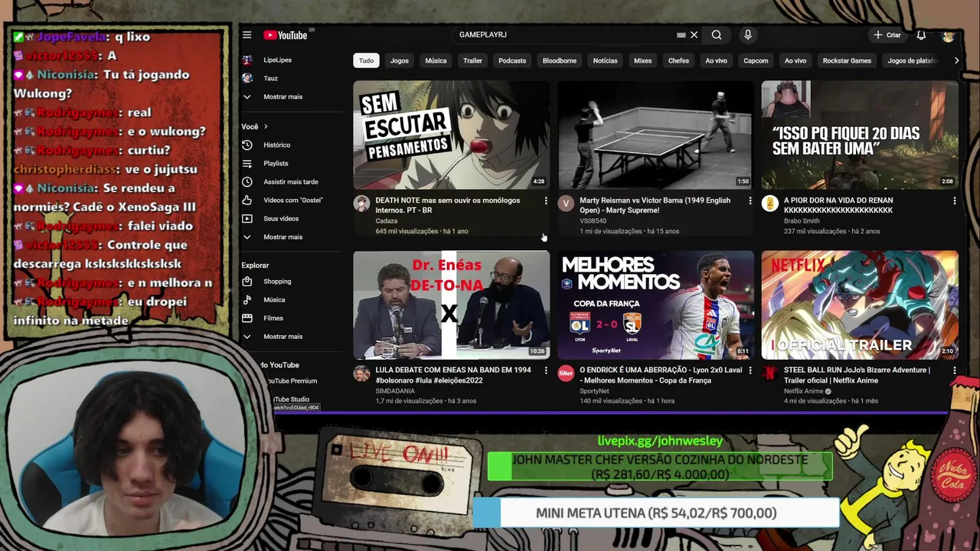The image size is (980, 551).
Task: Click the Cadaza channel name link
Action: (x=387, y=221)
